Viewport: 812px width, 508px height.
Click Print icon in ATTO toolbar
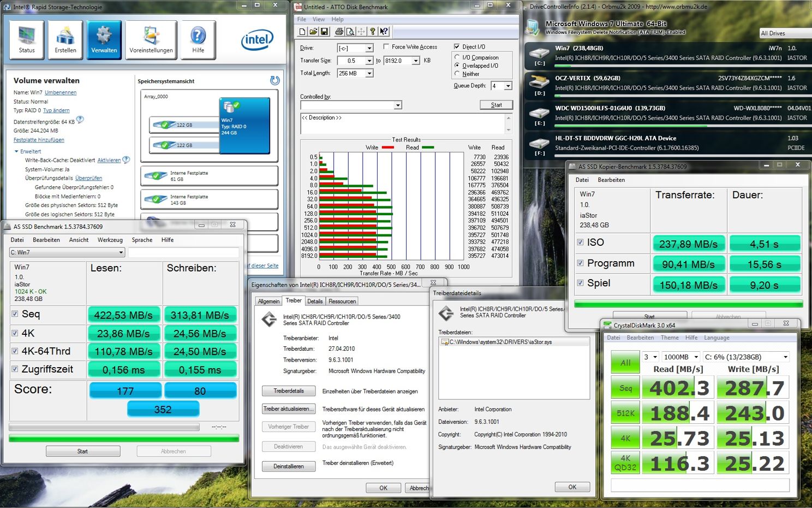point(339,32)
